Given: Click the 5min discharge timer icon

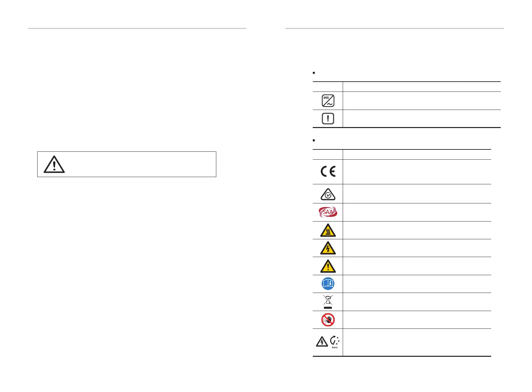Looking at the screenshot, I should 335,342.
